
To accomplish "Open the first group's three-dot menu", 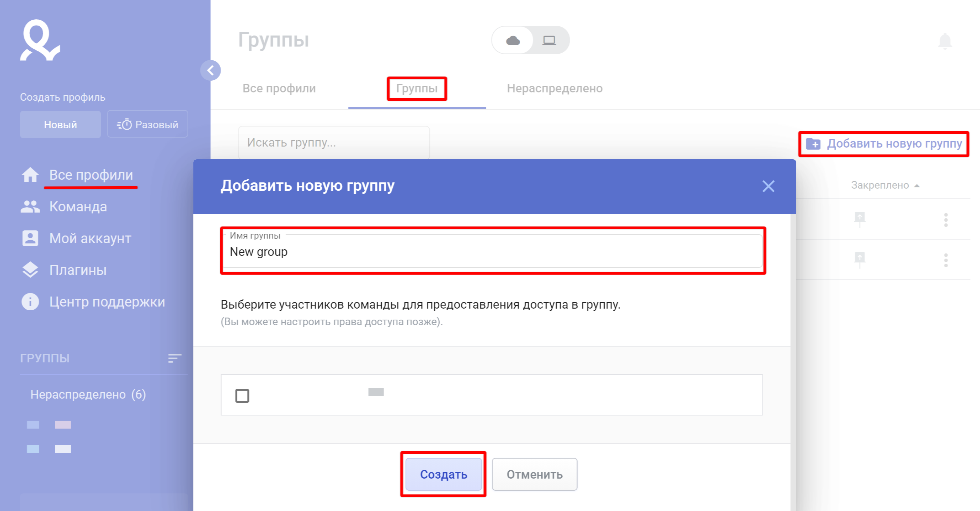I will pyautogui.click(x=946, y=220).
